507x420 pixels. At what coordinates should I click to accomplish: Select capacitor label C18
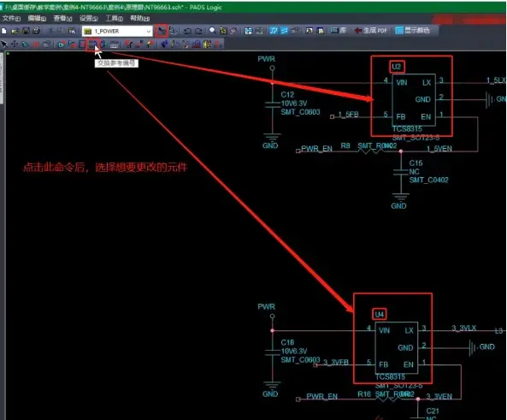pos(287,342)
